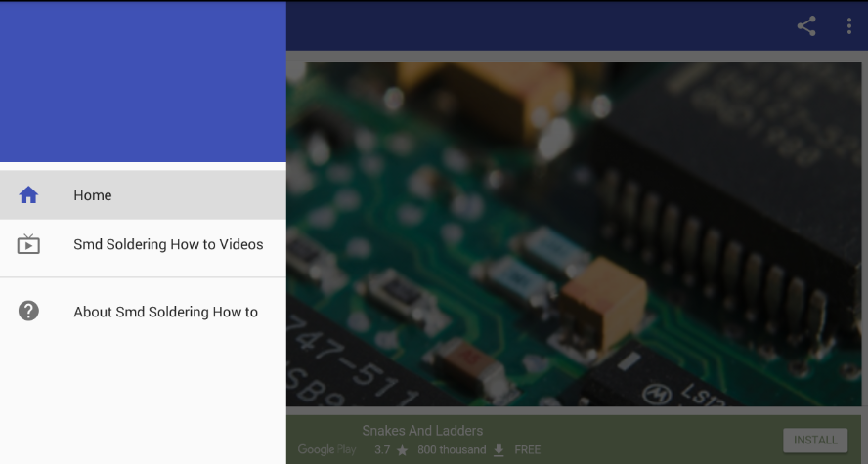Click the FREE price label in the ad
The width and height of the screenshot is (868, 464).
(x=527, y=450)
